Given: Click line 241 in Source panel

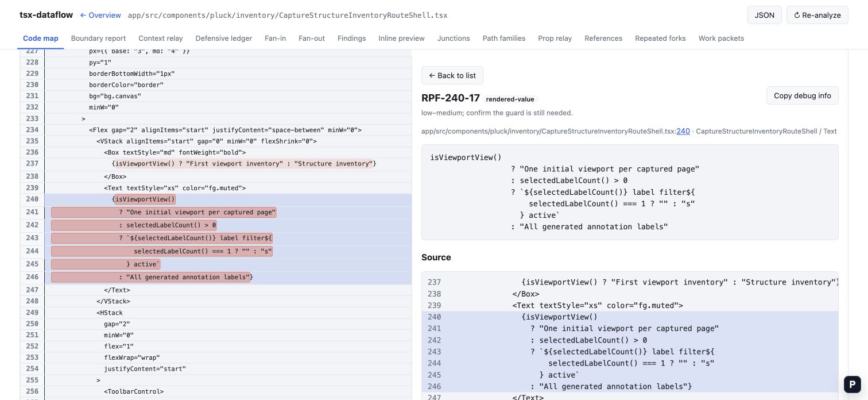Looking at the screenshot, I should (x=630, y=329).
